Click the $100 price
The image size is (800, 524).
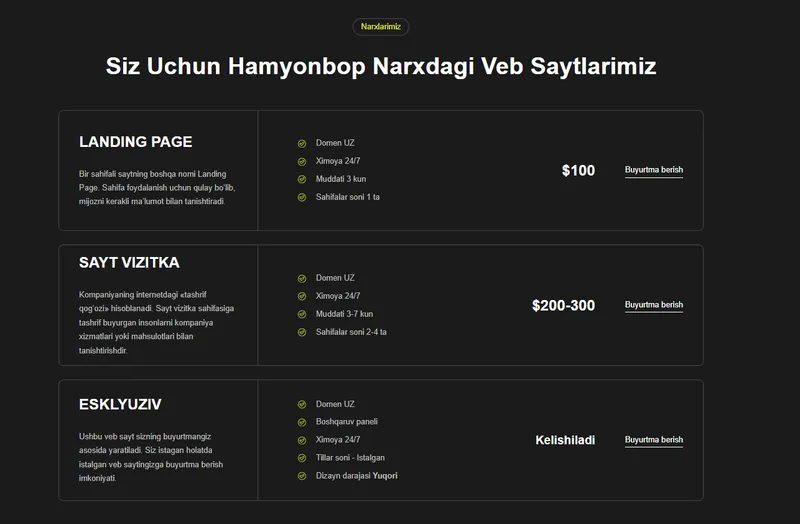pos(578,170)
